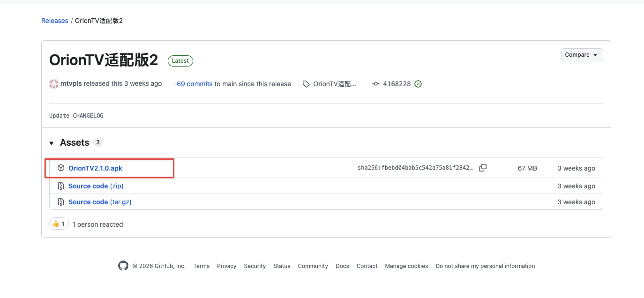Click zip file icon beside Source code (zip)

pos(61,186)
